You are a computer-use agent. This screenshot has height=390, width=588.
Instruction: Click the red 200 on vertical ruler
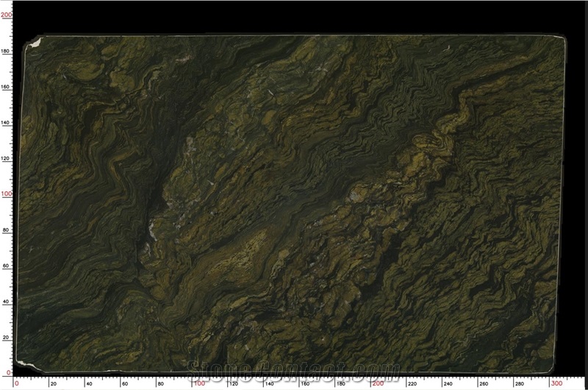pyautogui.click(x=7, y=15)
